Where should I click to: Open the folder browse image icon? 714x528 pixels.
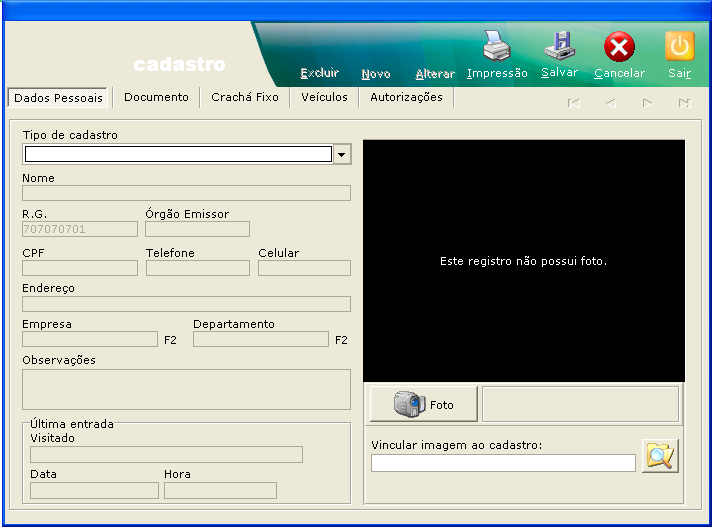pyautogui.click(x=660, y=456)
